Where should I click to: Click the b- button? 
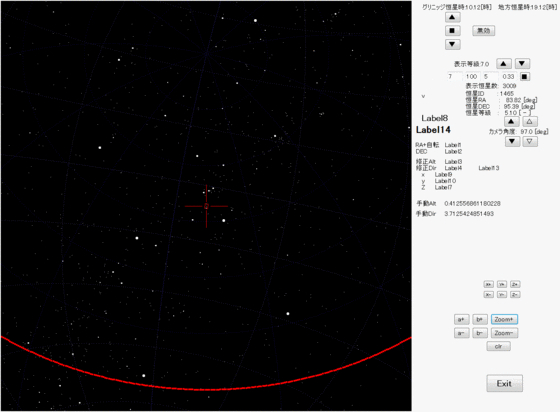[480, 333]
